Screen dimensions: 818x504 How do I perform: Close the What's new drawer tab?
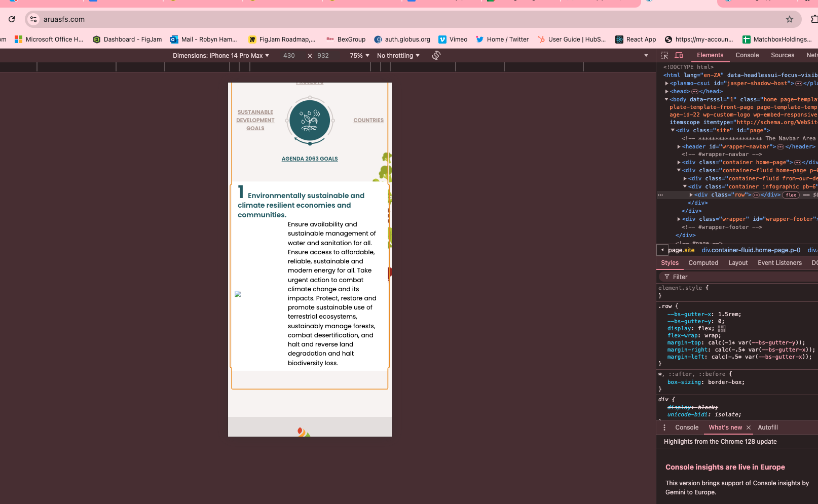point(749,428)
